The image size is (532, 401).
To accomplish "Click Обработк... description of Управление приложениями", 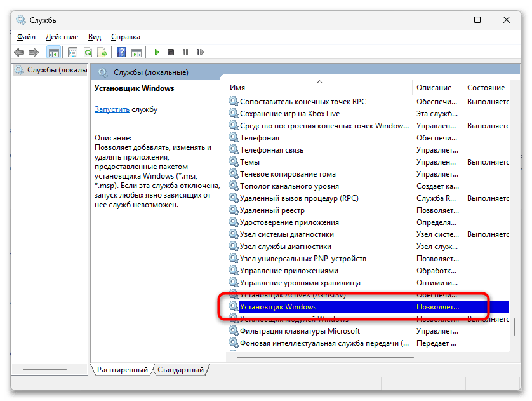I will click(436, 271).
